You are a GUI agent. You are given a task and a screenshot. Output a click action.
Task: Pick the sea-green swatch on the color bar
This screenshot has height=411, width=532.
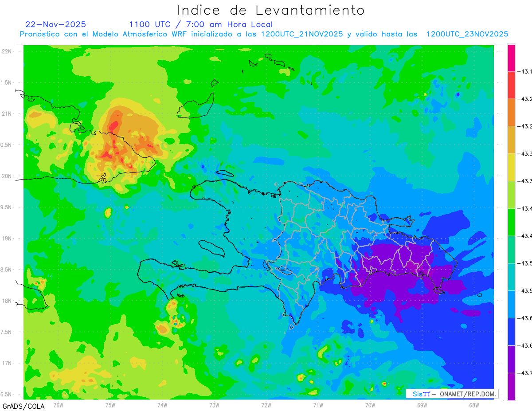[511, 250]
